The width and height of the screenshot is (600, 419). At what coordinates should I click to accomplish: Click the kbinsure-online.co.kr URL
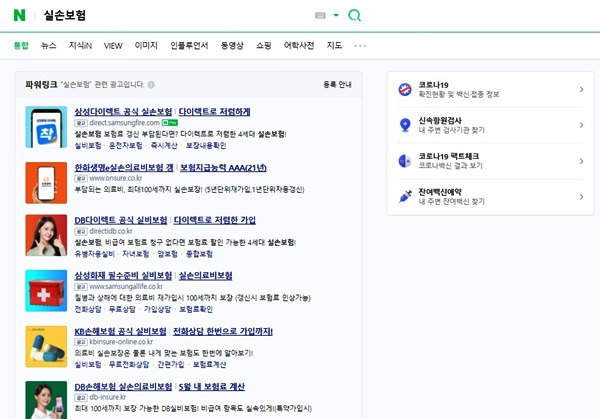121,342
